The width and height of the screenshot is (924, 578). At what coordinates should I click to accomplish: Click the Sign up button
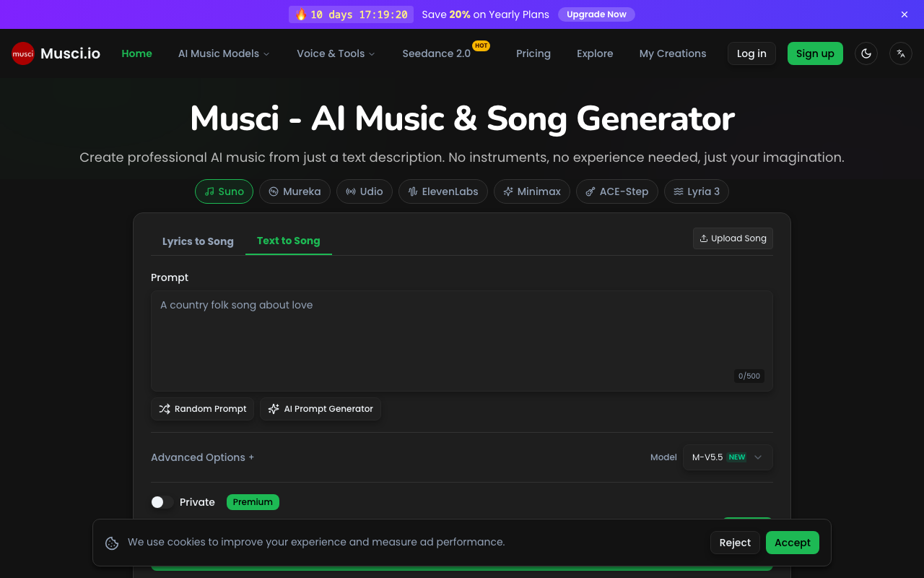[815, 53]
